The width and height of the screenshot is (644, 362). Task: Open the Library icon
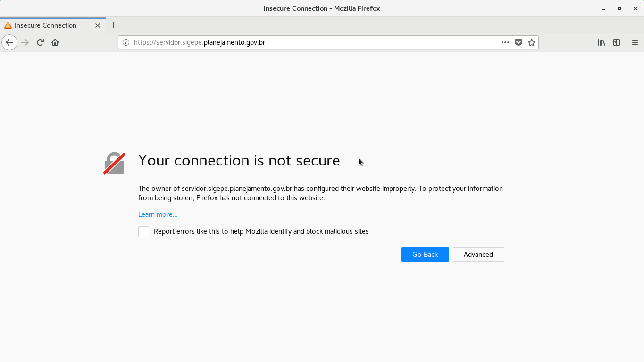tap(601, 42)
